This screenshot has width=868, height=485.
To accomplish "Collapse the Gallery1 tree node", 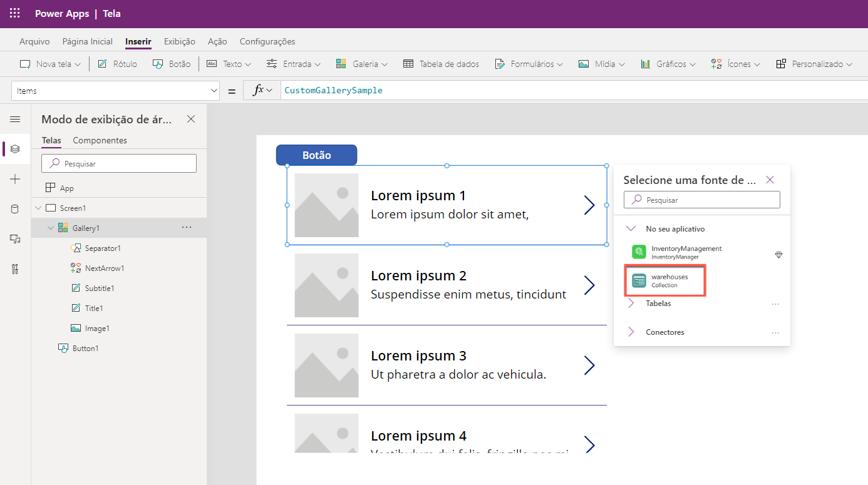I will 51,228.
